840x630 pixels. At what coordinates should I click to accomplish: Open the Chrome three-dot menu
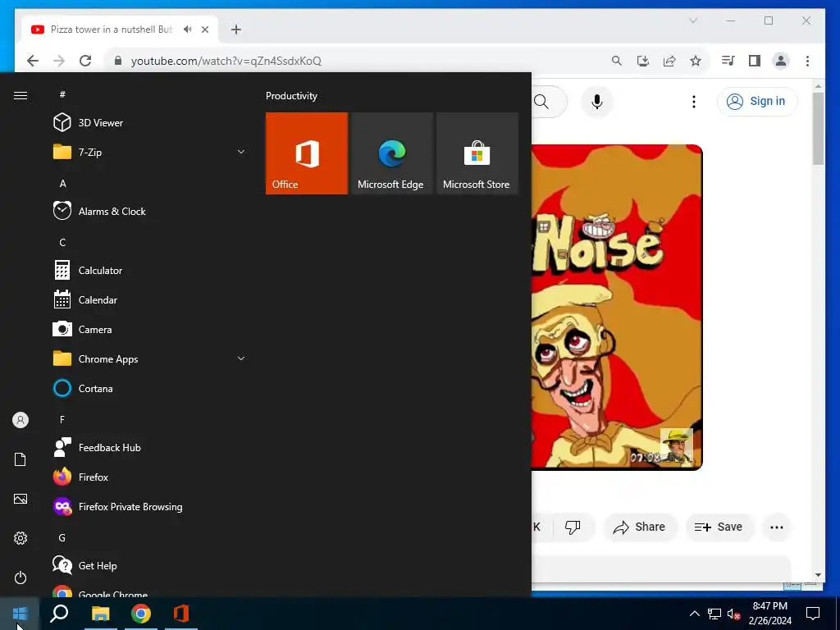pos(807,61)
